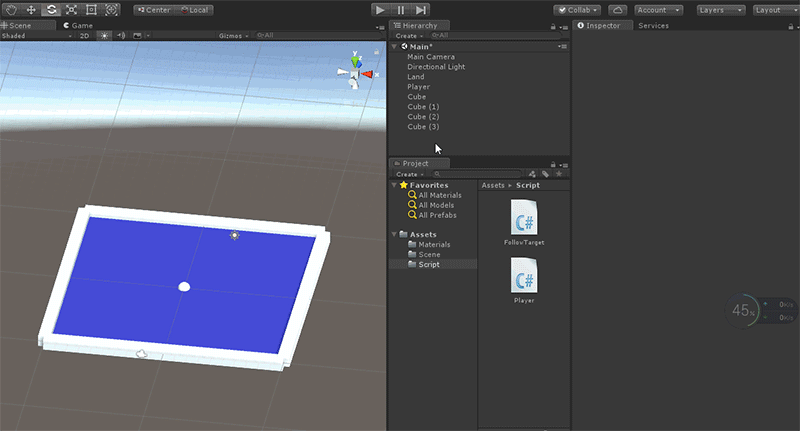
Task: Open the Layout dropdown
Action: click(776, 10)
